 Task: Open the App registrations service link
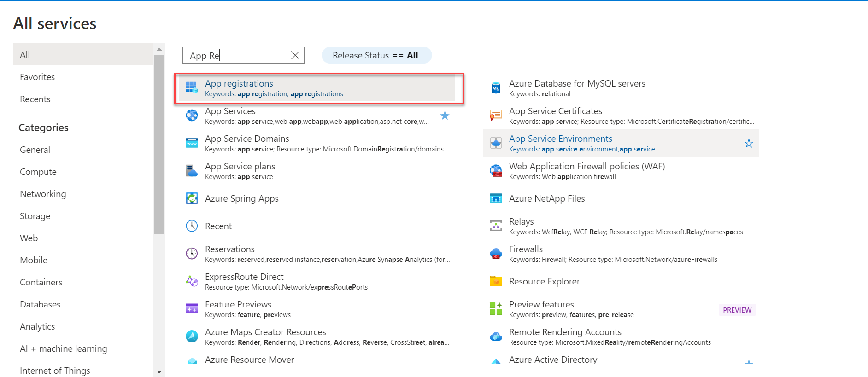click(239, 83)
